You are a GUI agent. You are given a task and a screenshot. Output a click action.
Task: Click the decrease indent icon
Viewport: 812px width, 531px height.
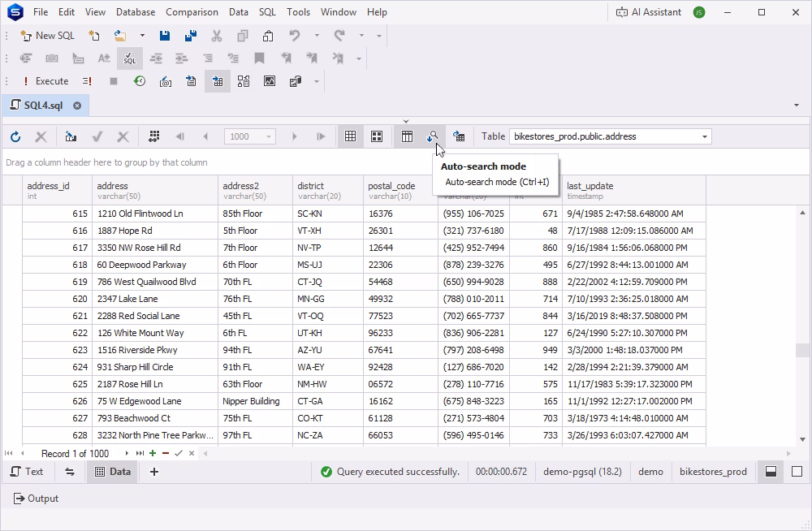pyautogui.click(x=156, y=58)
